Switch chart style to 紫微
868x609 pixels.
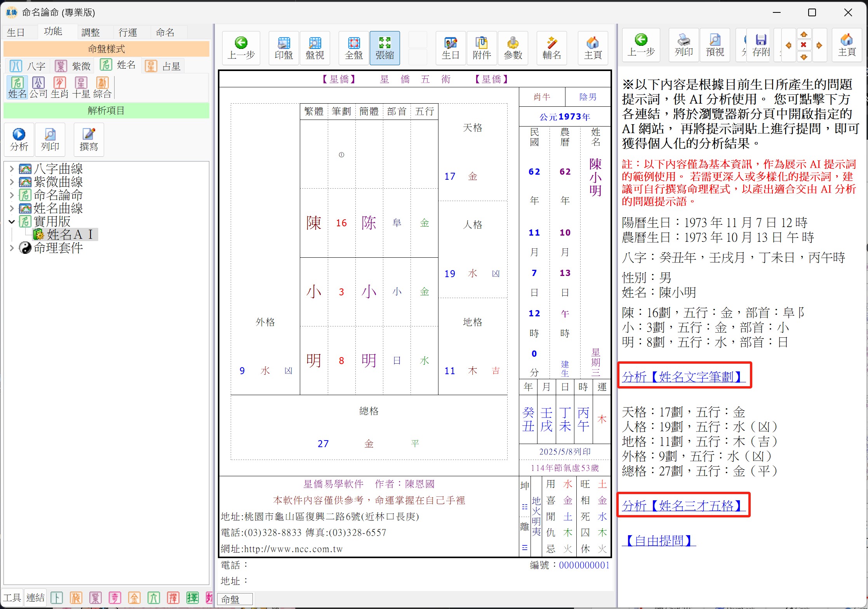point(73,66)
